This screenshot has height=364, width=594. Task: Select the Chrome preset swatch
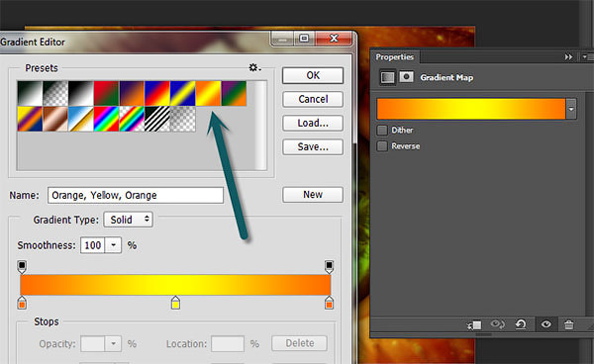click(x=81, y=119)
